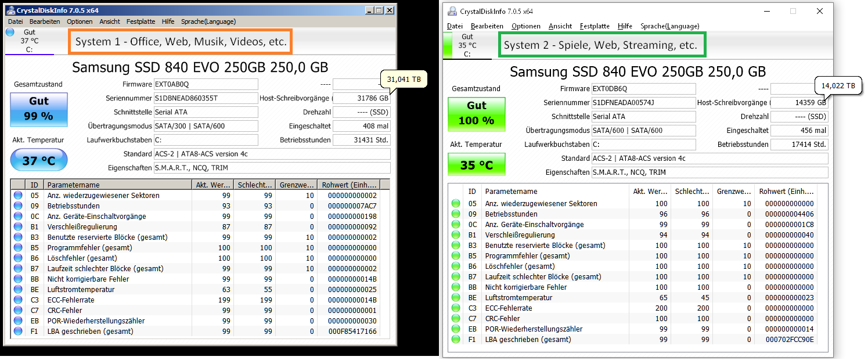The width and height of the screenshot is (868, 360).
Task: Open Optionen menu in right window
Action: click(x=525, y=26)
